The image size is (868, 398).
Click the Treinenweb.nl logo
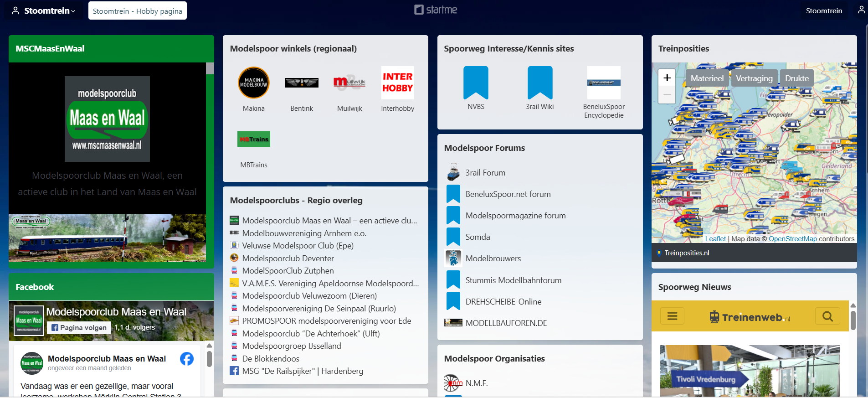[750, 316]
